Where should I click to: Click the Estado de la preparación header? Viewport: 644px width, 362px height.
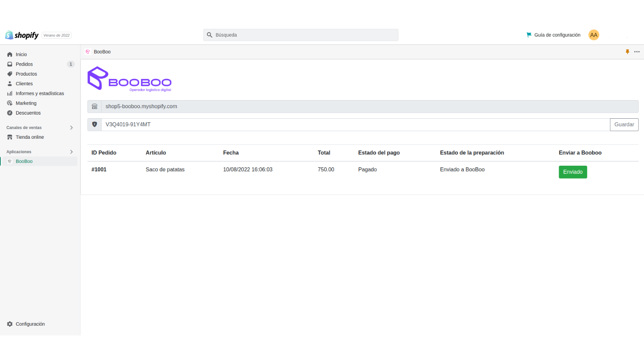(472, 153)
